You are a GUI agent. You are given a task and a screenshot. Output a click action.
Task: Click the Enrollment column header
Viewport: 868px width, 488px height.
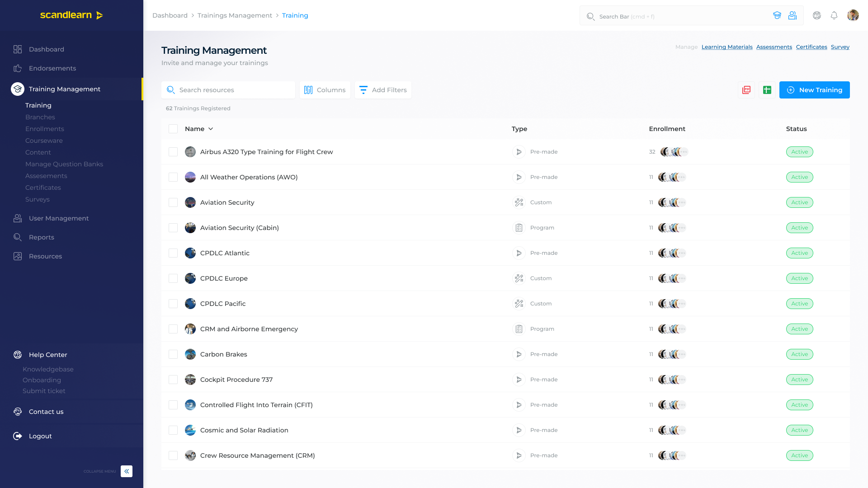click(x=667, y=129)
